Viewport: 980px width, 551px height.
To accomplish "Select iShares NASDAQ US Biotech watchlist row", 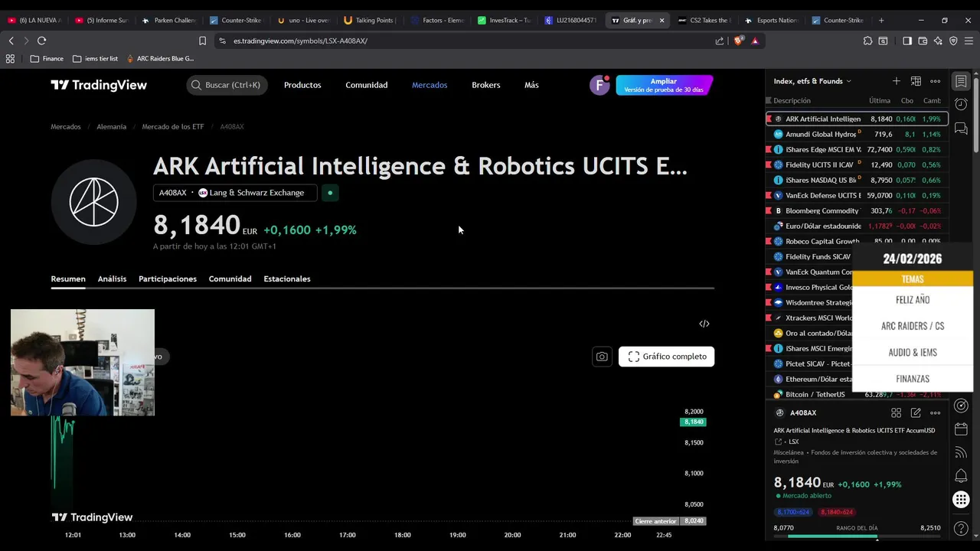I will coord(857,180).
